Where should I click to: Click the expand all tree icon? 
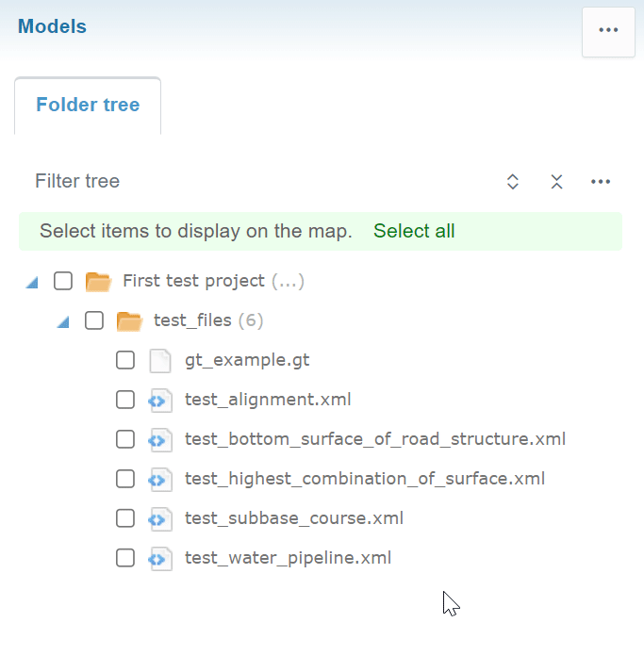point(513,182)
